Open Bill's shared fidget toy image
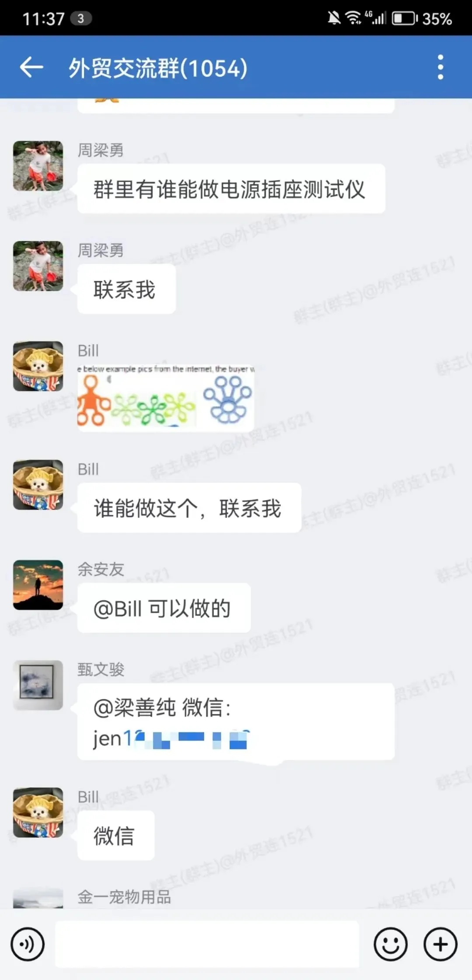 point(166,398)
